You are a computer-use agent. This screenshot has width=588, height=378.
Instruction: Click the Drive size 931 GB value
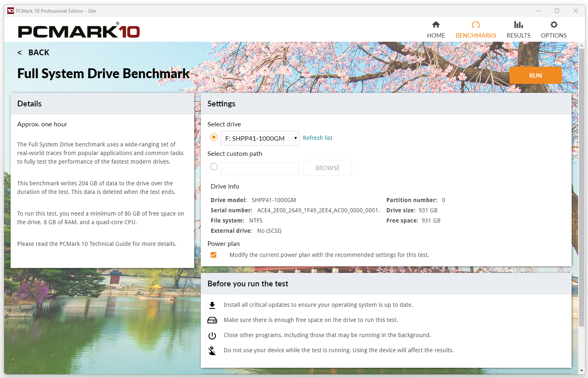(x=428, y=210)
